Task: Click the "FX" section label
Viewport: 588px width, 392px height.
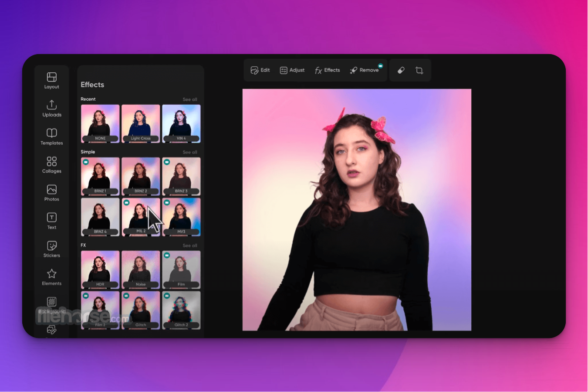Action: (83, 245)
